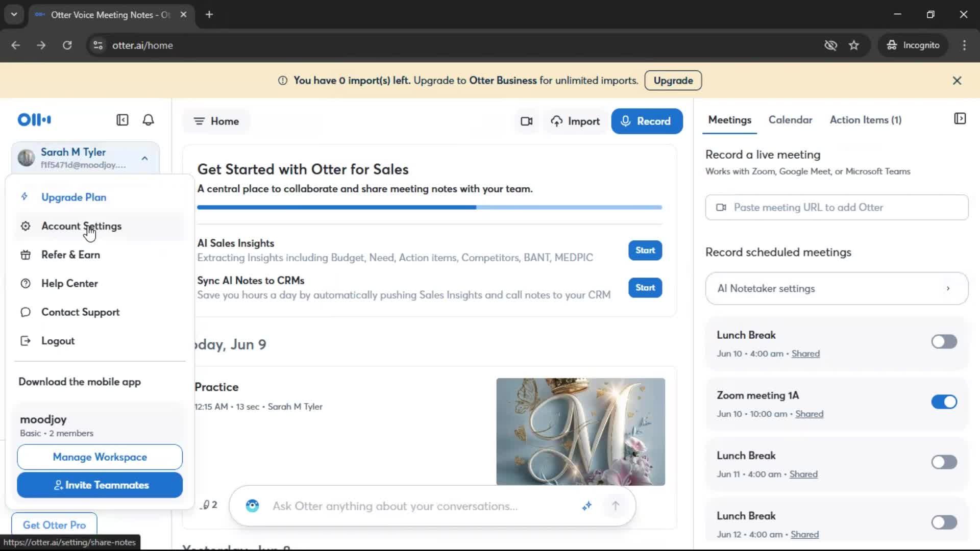Open the notifications bell
Viewport: 980px width, 551px height.
pos(148,120)
